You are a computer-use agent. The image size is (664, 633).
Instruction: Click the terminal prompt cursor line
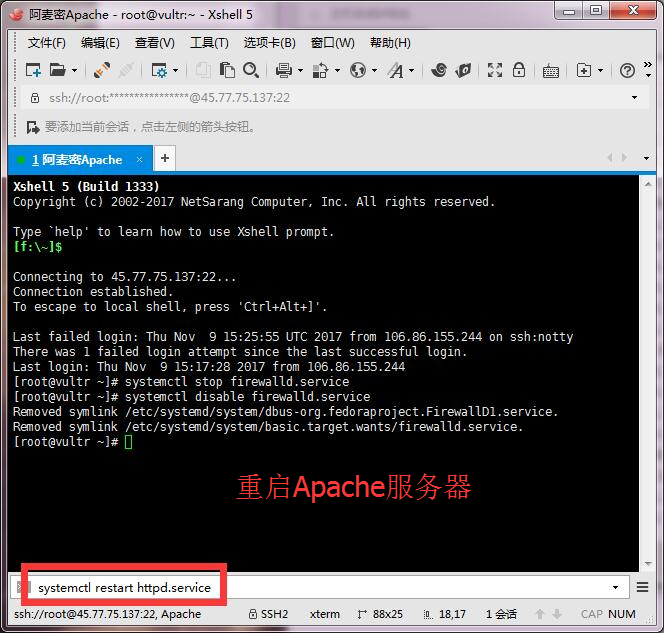(x=73, y=442)
